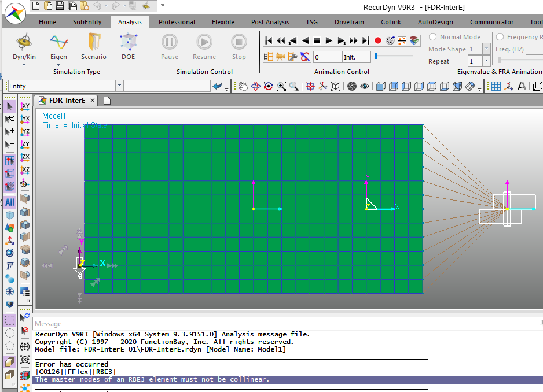Switch to the Flexible ribbon tab

pyautogui.click(x=223, y=22)
